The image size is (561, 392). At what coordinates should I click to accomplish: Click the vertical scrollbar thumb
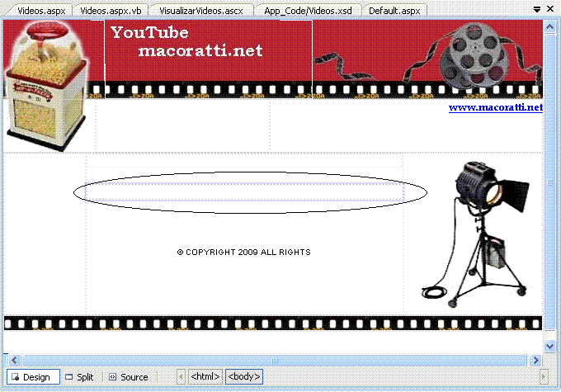click(x=549, y=183)
